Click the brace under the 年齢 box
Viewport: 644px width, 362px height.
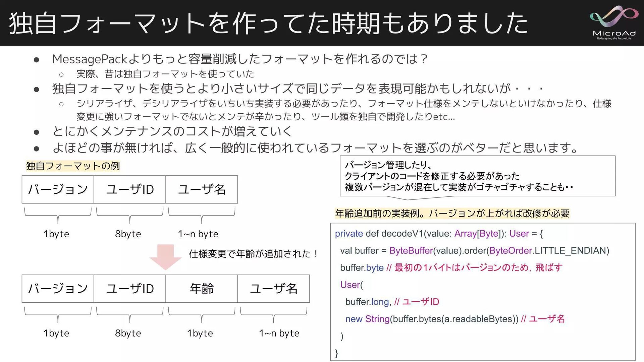pos(202,315)
